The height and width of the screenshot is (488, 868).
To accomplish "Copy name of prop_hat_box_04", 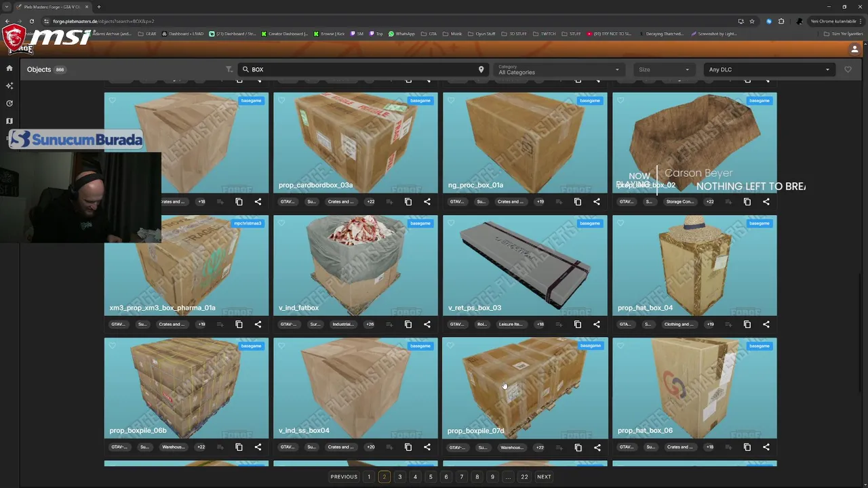I will tap(747, 324).
